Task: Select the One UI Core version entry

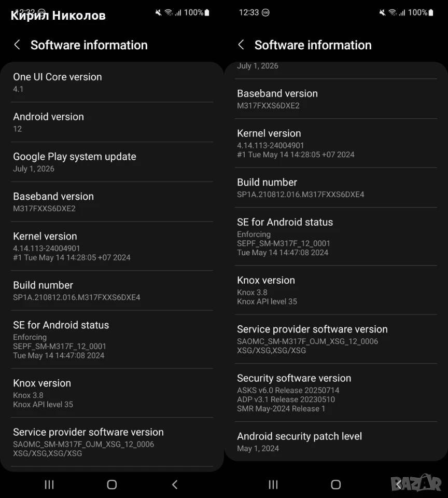Action: (112, 82)
